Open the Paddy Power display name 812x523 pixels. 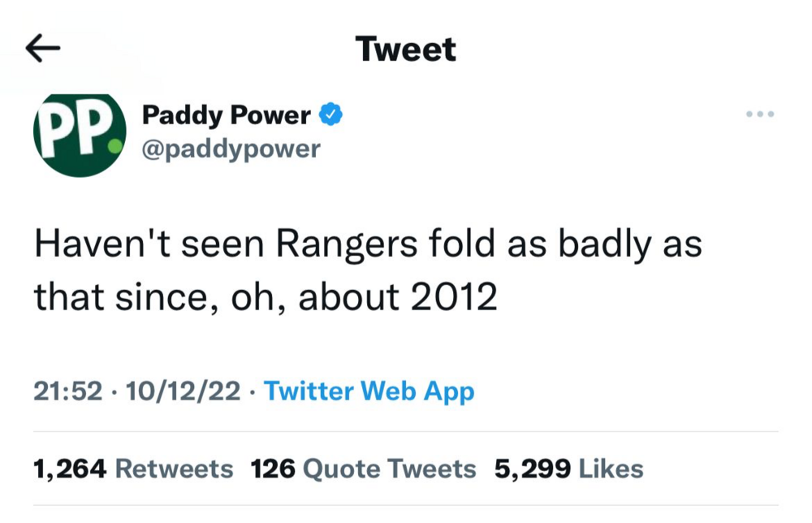coord(226,115)
